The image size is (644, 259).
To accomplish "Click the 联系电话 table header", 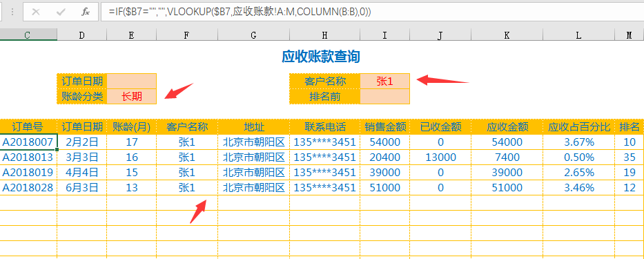I will pyautogui.click(x=325, y=126).
